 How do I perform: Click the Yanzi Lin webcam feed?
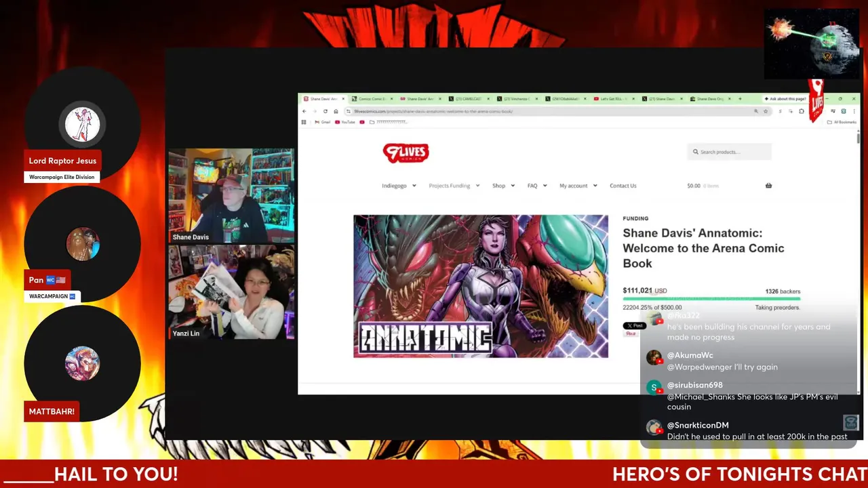pyautogui.click(x=231, y=292)
